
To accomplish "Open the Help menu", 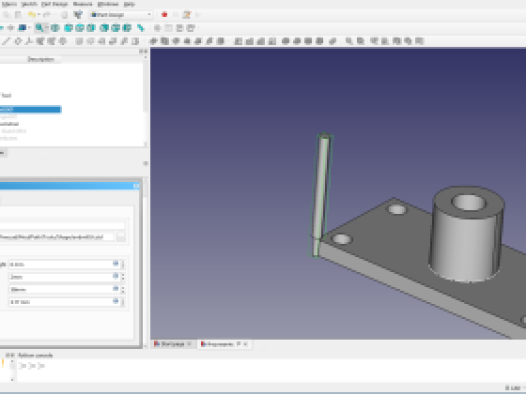I will (x=129, y=4).
